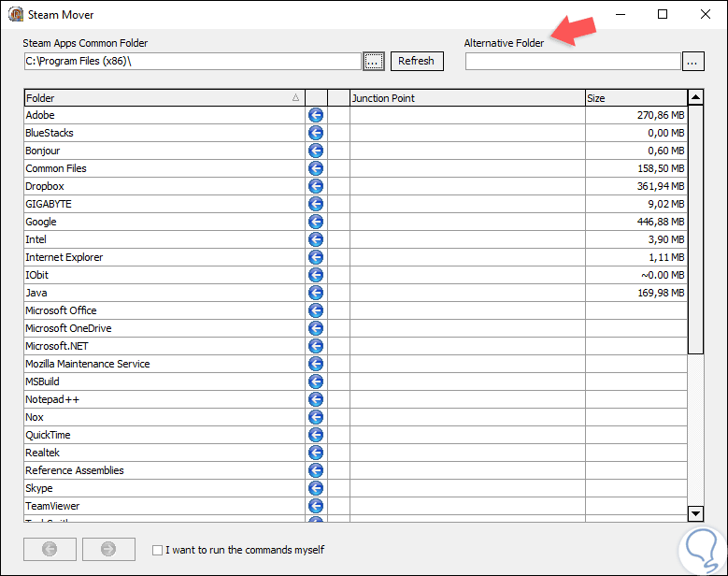The image size is (728, 576).
Task: Click the blue arrow icon in Nox row
Action: point(316,417)
